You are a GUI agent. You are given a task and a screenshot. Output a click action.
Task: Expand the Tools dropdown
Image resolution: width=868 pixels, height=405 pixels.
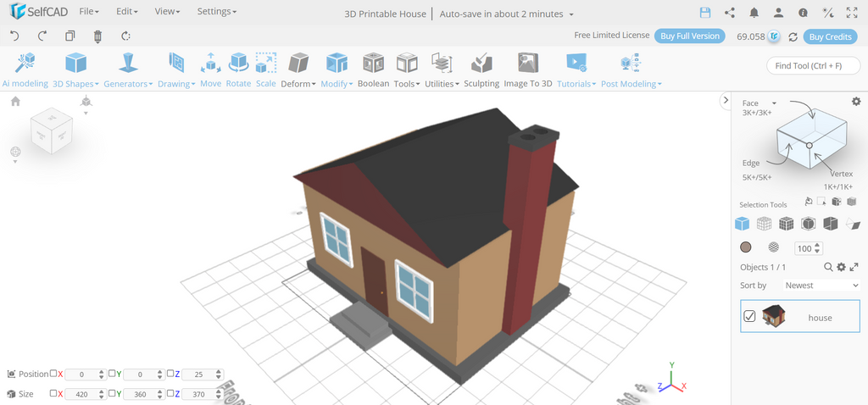click(x=407, y=70)
